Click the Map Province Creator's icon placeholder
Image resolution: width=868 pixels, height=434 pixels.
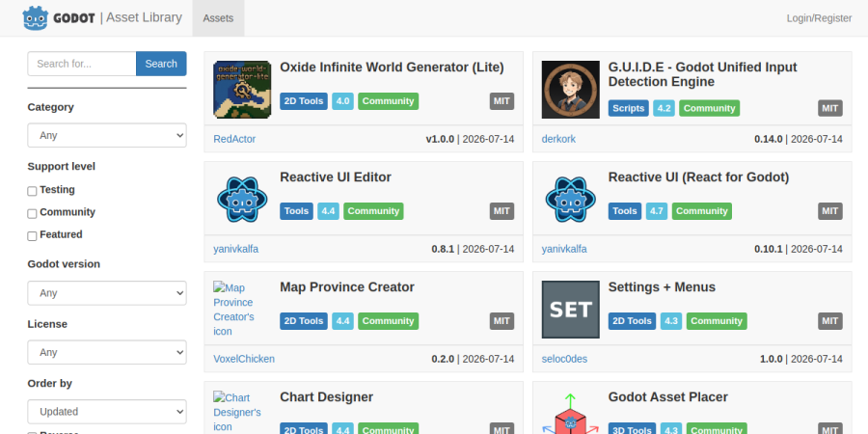(x=234, y=310)
